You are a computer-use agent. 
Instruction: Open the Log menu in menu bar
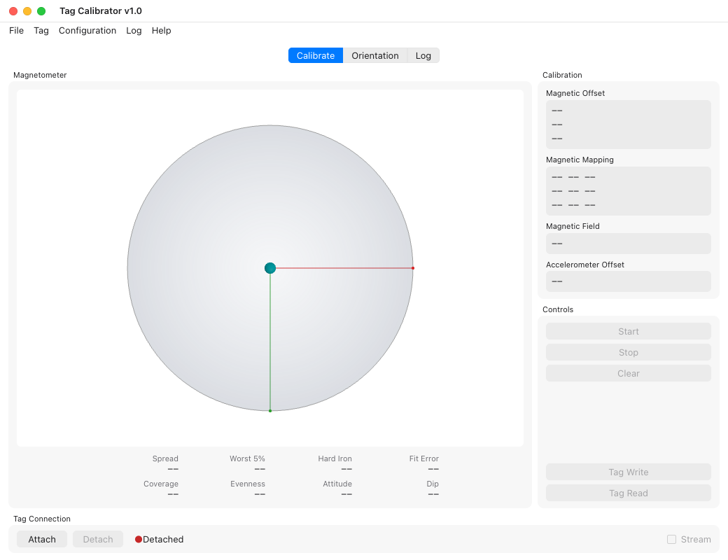[134, 31]
